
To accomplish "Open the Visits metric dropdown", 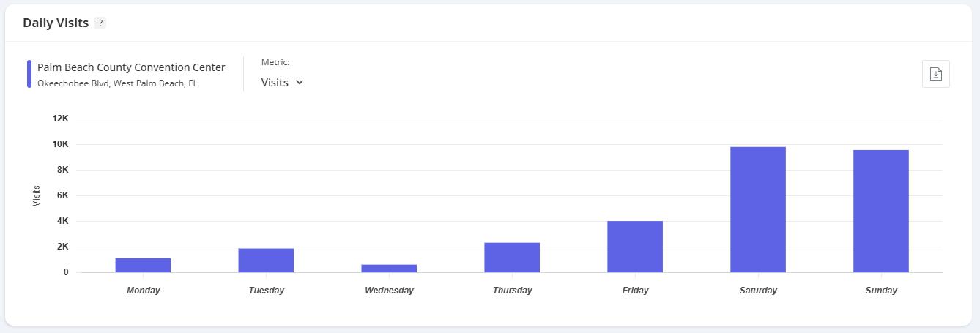I will click(283, 83).
